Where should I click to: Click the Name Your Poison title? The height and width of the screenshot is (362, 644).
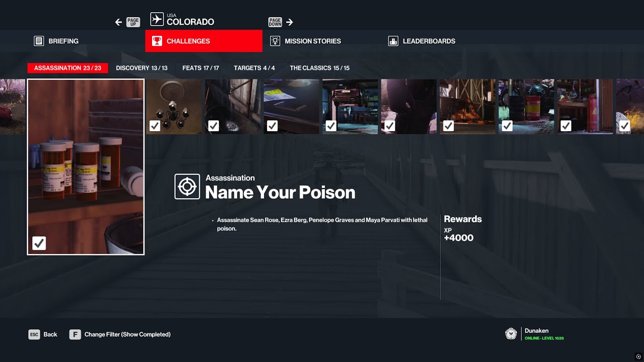[x=280, y=192]
